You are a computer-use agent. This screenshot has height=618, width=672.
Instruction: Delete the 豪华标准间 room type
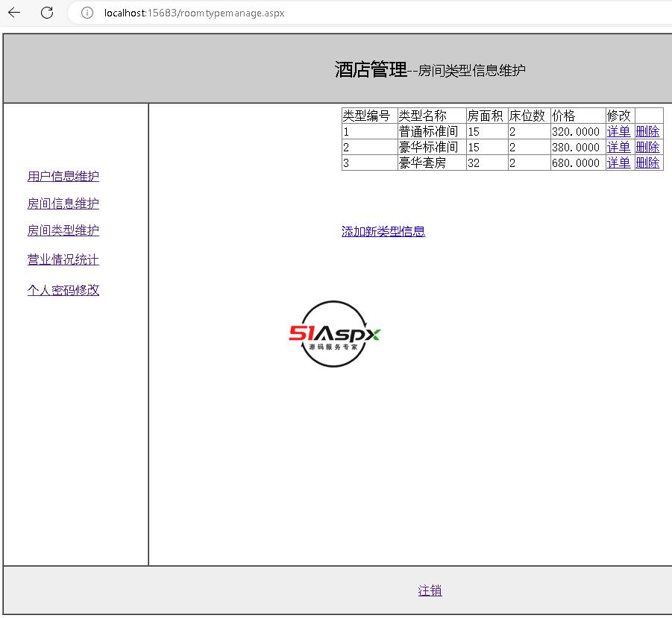click(647, 147)
